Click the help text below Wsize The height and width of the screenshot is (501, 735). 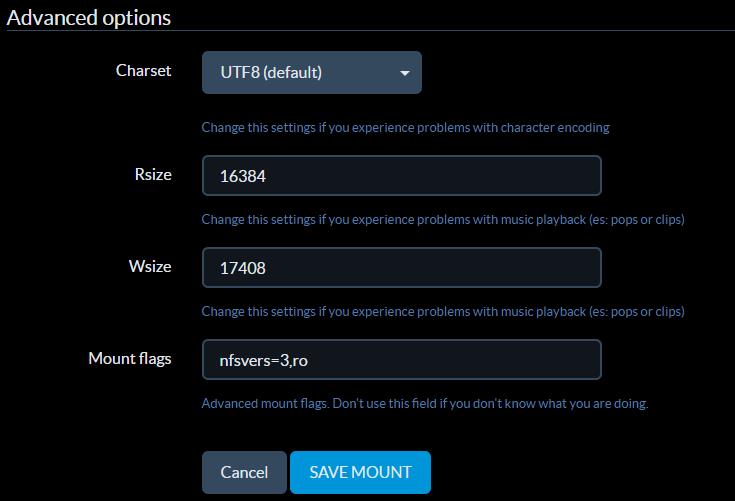click(442, 311)
